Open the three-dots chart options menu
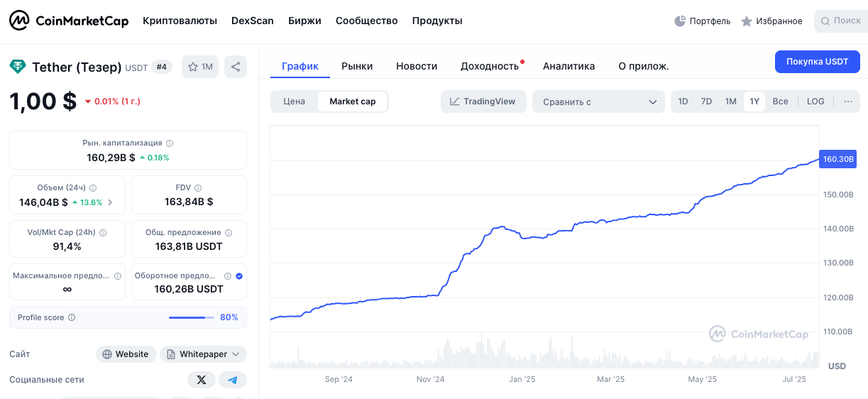Viewport: 868px width, 399px height. click(x=847, y=102)
